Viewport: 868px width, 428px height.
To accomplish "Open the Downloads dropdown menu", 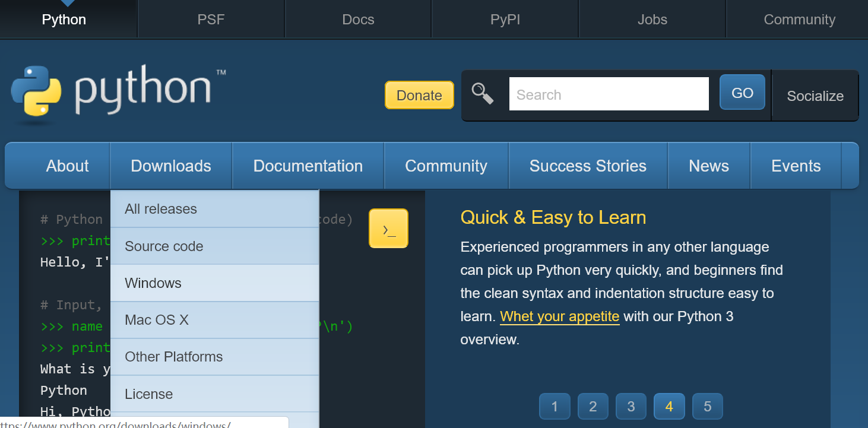I will [x=171, y=166].
